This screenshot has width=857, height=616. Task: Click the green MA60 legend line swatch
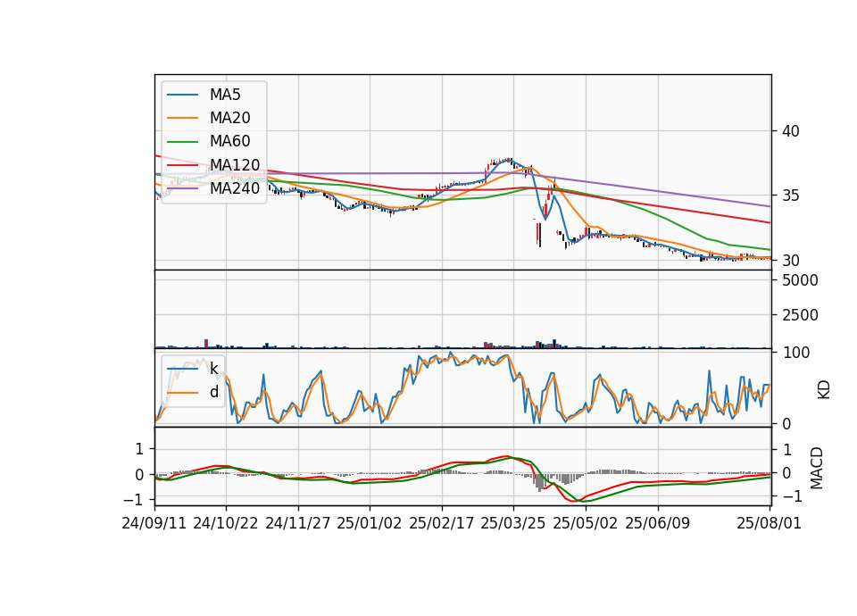pos(182,142)
